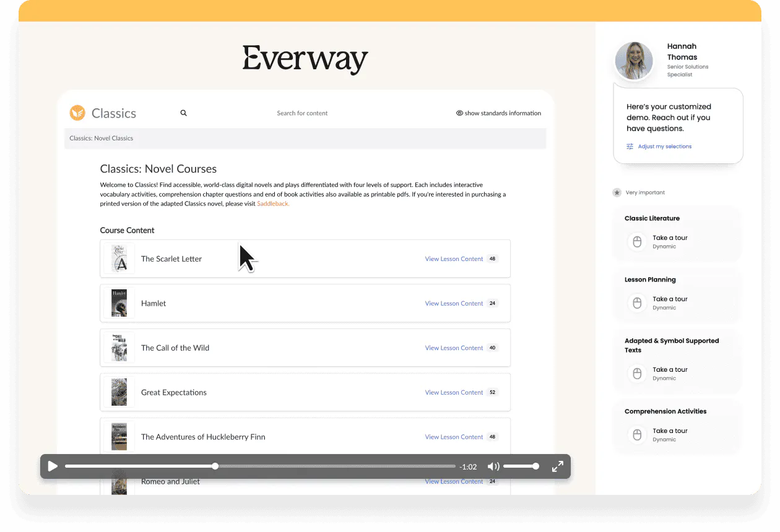Mute the video with speaker icon

493,466
